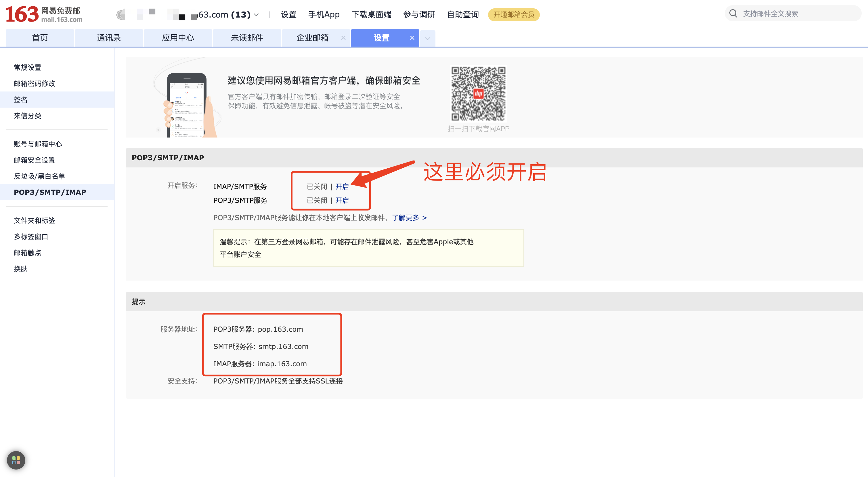The height and width of the screenshot is (477, 868).
Task: Click the POP3服务器: pop.163.com text
Action: pos(258,329)
